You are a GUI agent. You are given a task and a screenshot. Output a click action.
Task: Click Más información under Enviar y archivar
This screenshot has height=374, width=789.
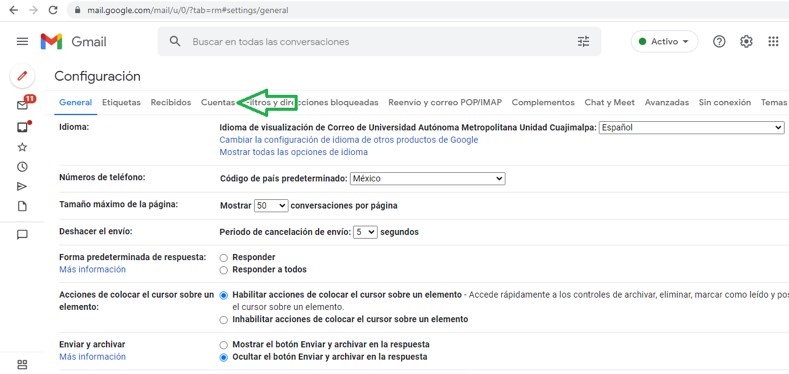point(93,356)
